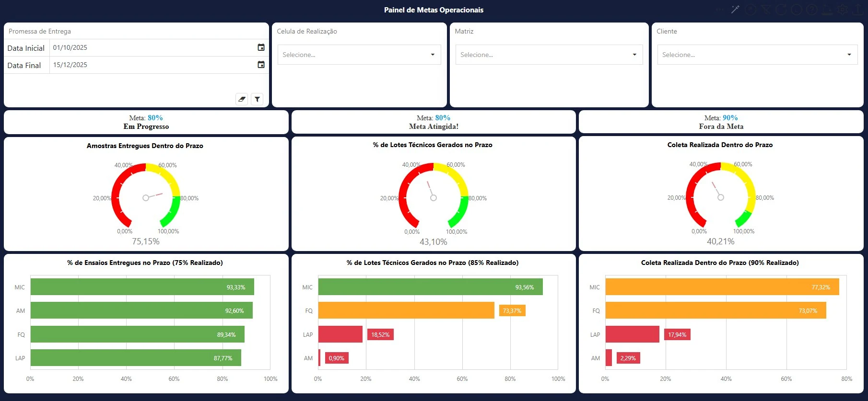
Task: Click the 43,10% gauge value
Action: (434, 242)
